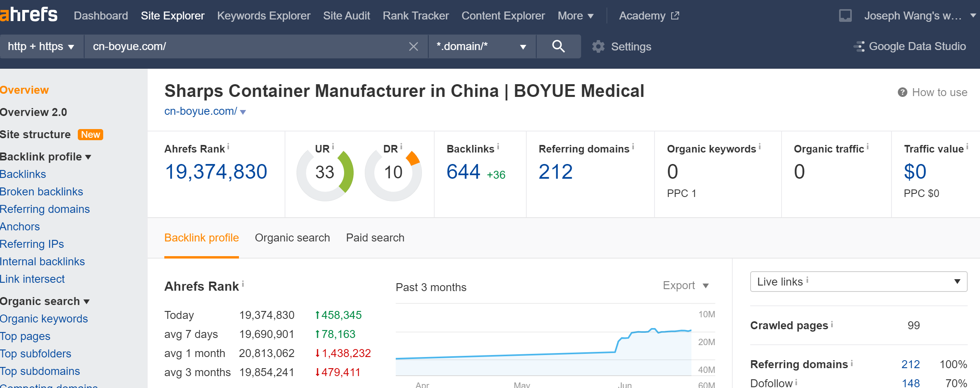Click the DR 10 gauge
980x388 pixels.
[393, 172]
